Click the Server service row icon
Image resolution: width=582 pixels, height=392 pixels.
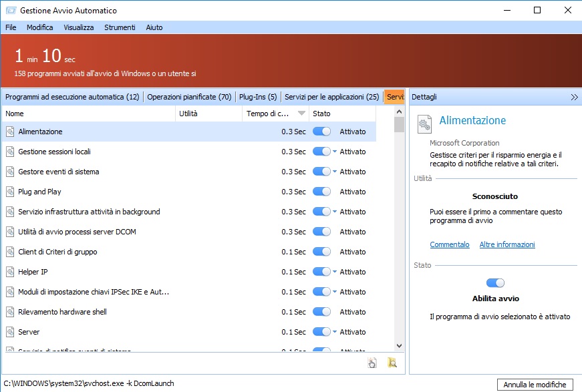click(x=10, y=333)
